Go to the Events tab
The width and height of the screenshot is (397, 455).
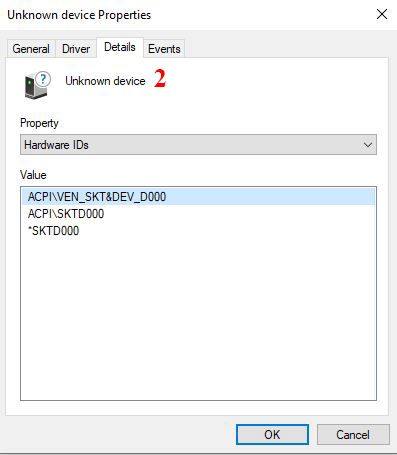pos(164,49)
